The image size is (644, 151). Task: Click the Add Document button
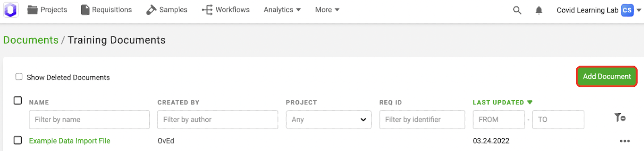(x=607, y=76)
